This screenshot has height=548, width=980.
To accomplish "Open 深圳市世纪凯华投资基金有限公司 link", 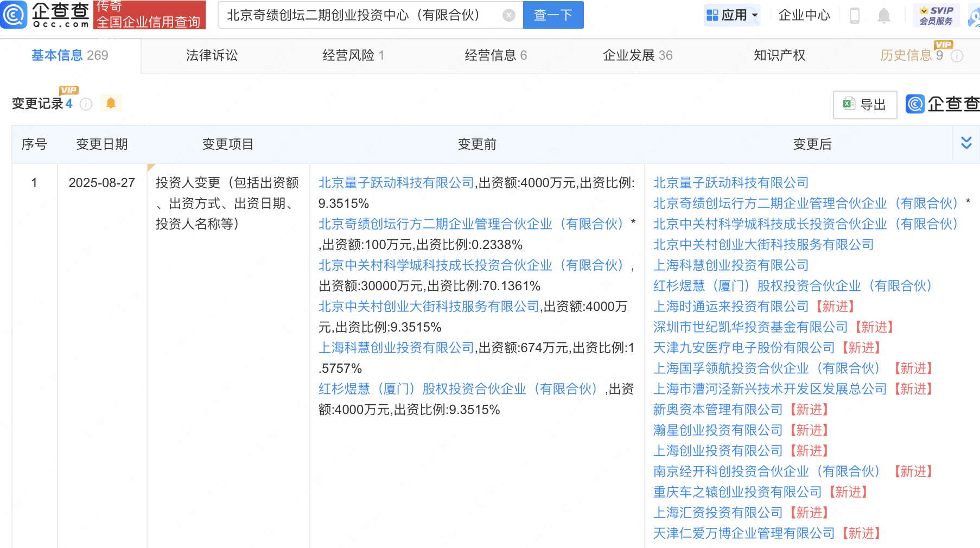I will tap(750, 327).
